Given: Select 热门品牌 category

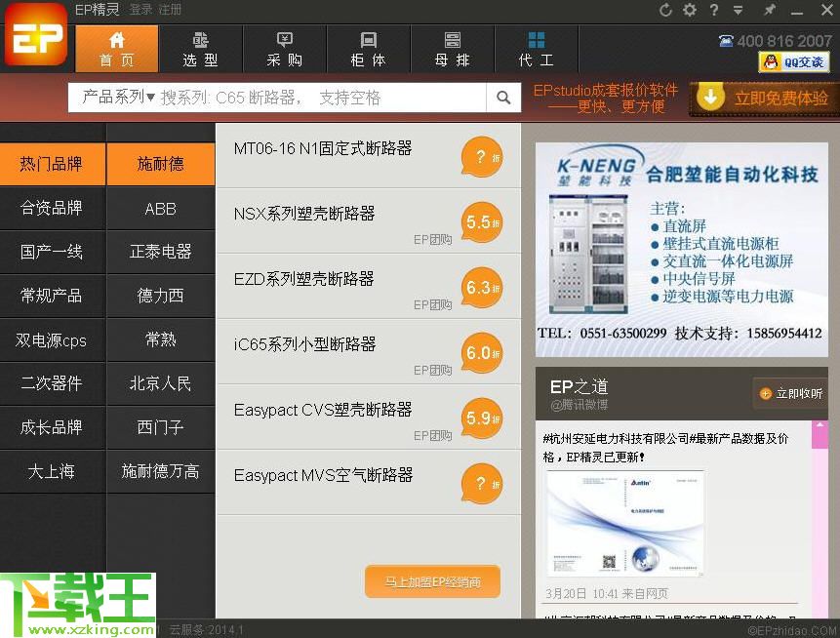Looking at the screenshot, I should (52, 164).
